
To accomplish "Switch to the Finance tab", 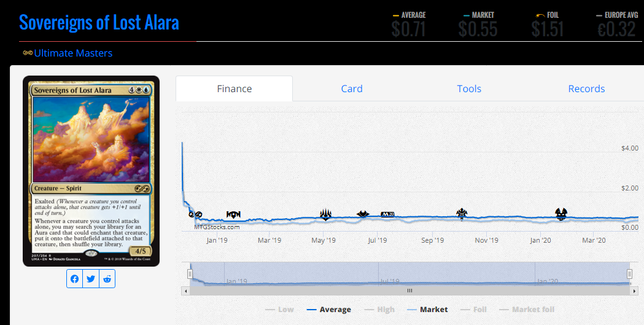I will pos(234,88).
